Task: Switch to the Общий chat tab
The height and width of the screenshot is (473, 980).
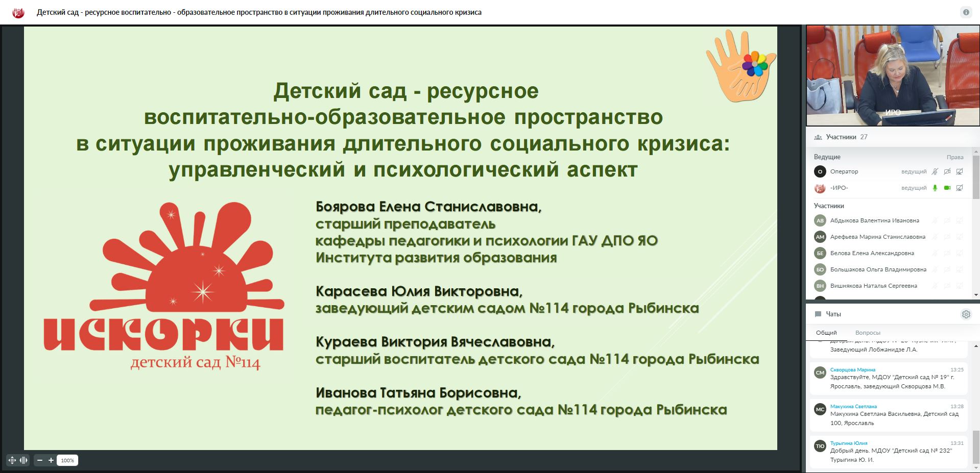Action: (826, 333)
